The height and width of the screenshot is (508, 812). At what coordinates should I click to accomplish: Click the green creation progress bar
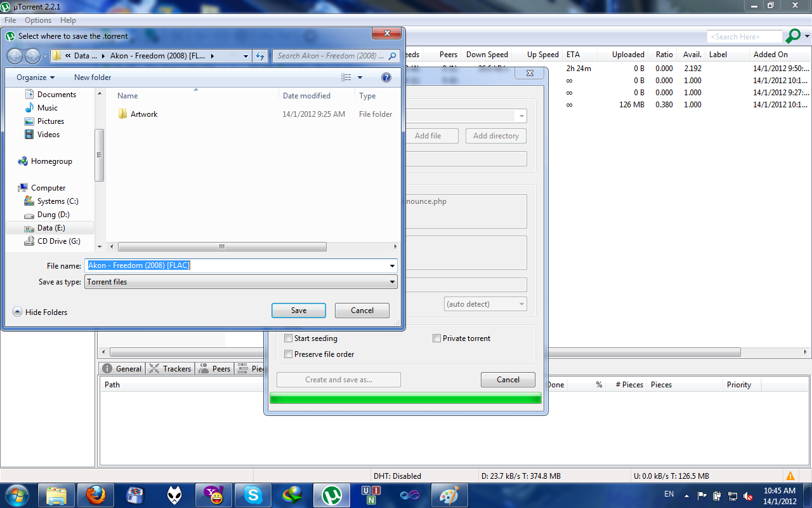click(x=405, y=399)
